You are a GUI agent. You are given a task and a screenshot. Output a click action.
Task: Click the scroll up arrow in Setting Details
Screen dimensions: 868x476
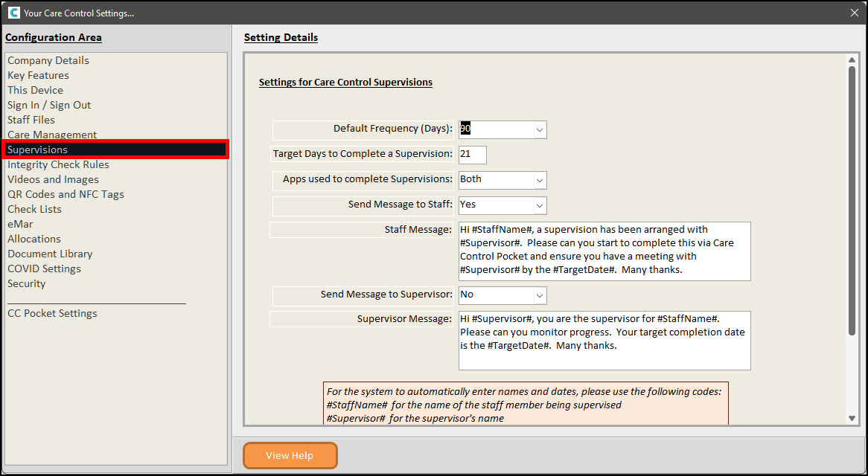(x=852, y=59)
